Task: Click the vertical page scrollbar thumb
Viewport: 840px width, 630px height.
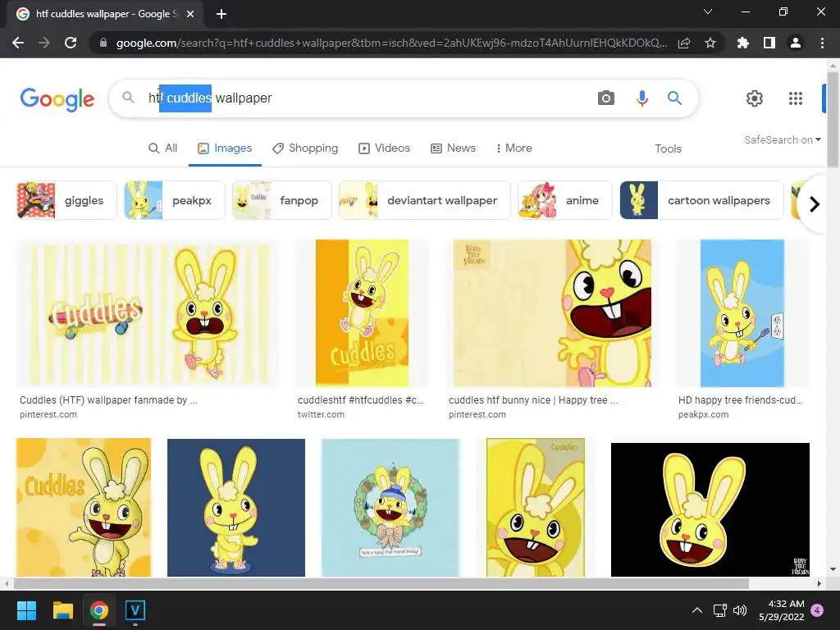Action: 833,121
